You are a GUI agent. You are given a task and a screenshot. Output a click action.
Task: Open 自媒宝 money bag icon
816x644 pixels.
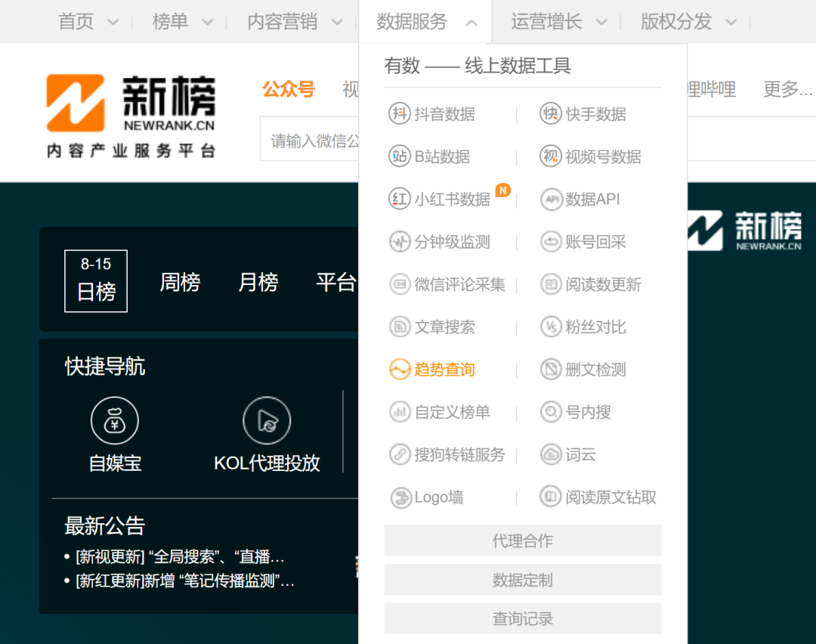pyautogui.click(x=115, y=421)
